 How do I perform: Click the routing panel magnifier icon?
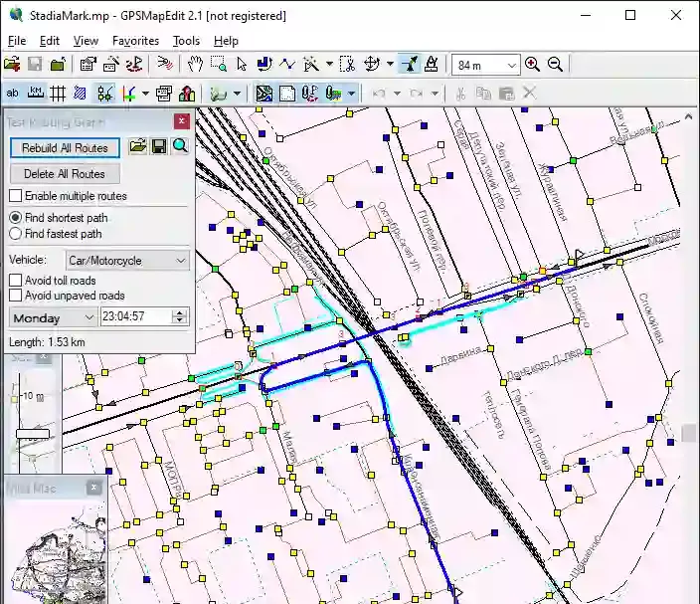pos(180,146)
